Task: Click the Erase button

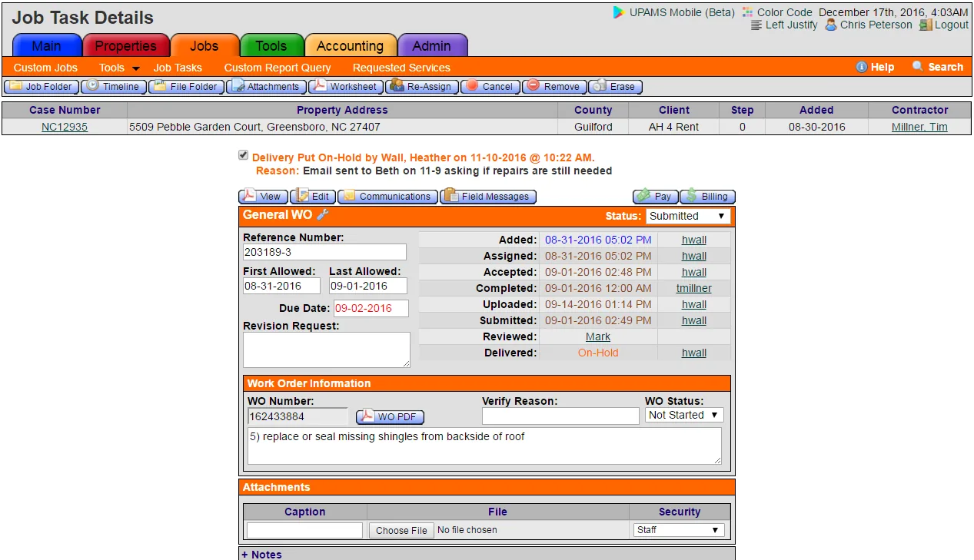Action: tap(615, 87)
